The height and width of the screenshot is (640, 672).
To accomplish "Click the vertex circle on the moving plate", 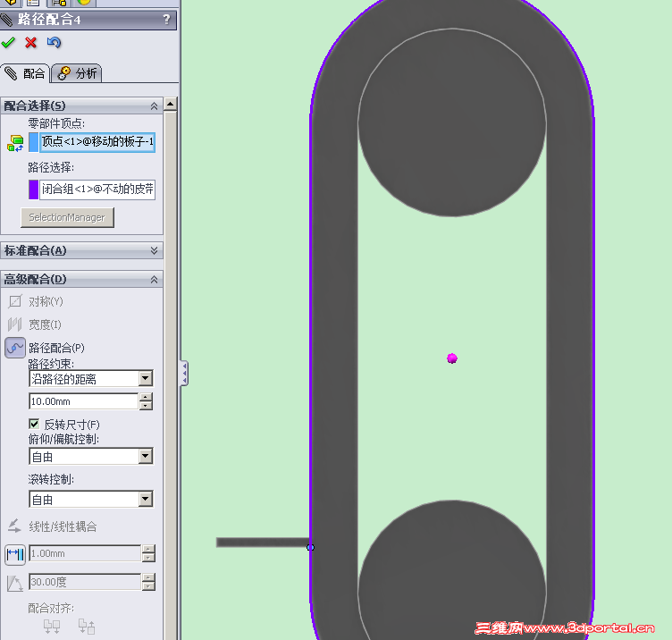I will pos(310,547).
